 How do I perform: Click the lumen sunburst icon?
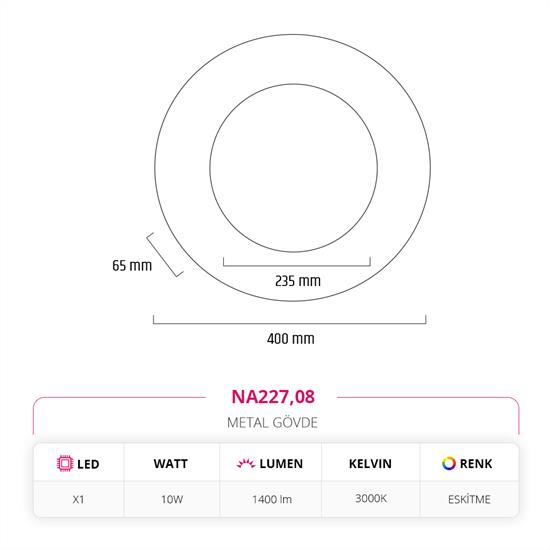tap(246, 463)
